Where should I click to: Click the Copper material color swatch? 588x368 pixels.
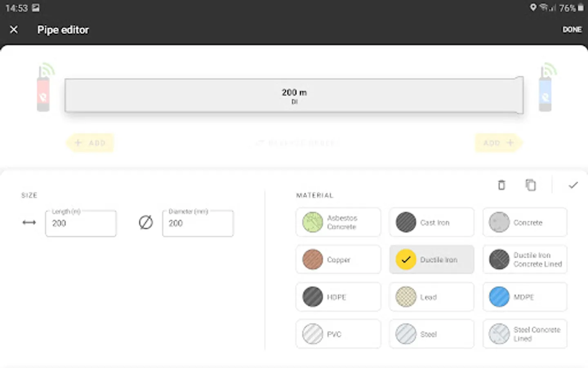pos(312,259)
